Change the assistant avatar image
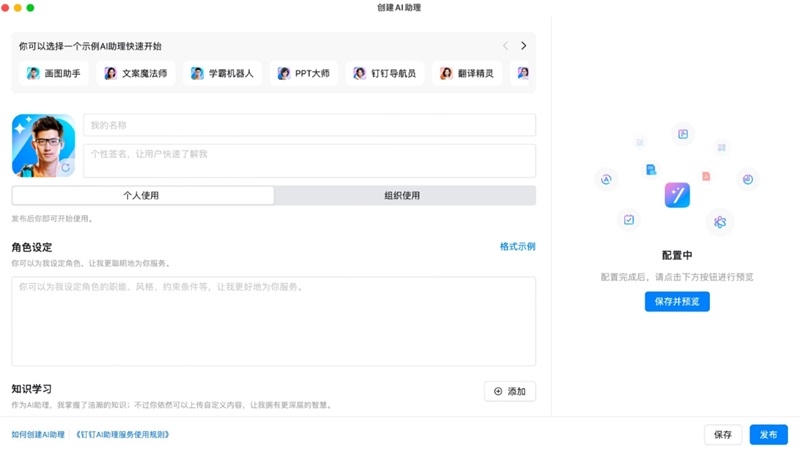The width and height of the screenshot is (800, 450). (43, 145)
